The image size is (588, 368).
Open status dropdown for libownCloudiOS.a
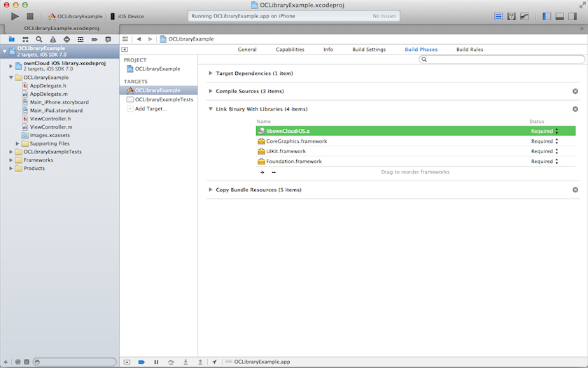click(556, 131)
